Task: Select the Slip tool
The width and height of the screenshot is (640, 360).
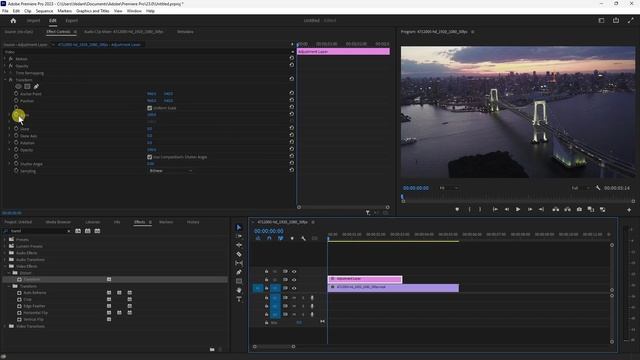Action: (239, 263)
